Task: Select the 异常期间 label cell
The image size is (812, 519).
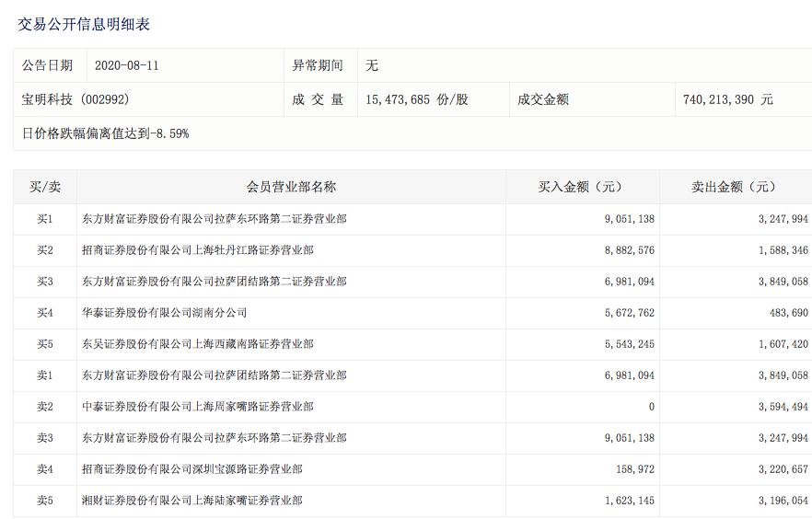Action: [320, 65]
